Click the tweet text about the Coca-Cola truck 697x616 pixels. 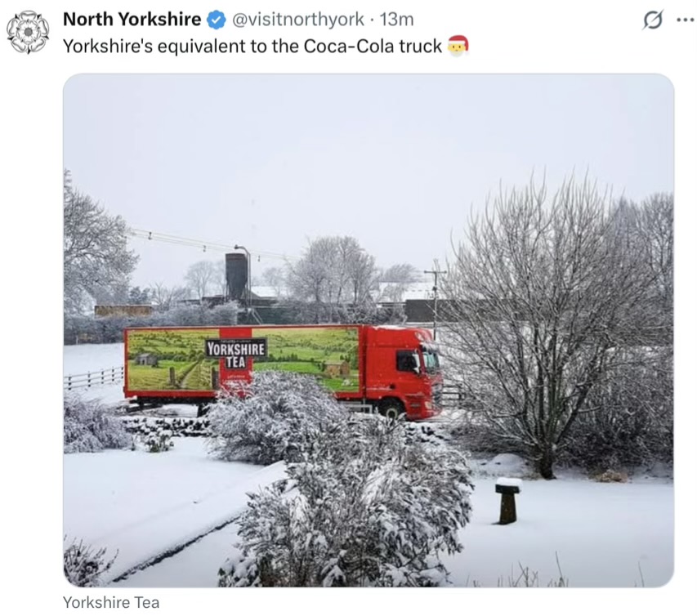(x=252, y=47)
